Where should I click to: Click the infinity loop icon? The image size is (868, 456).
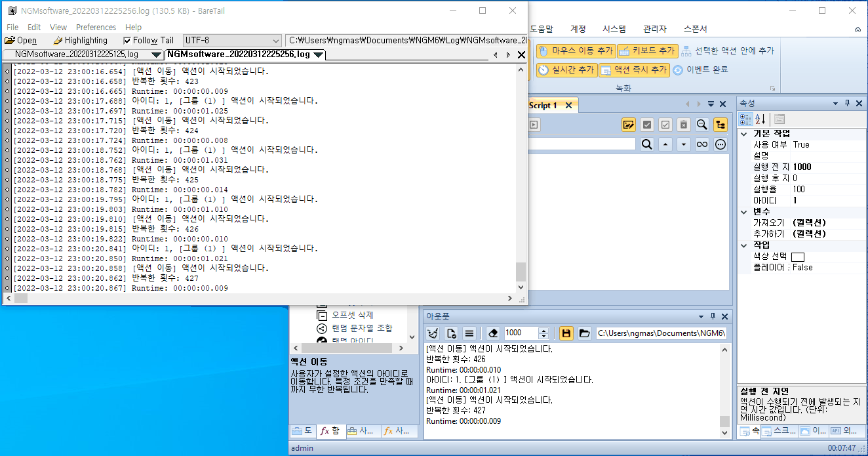click(702, 144)
